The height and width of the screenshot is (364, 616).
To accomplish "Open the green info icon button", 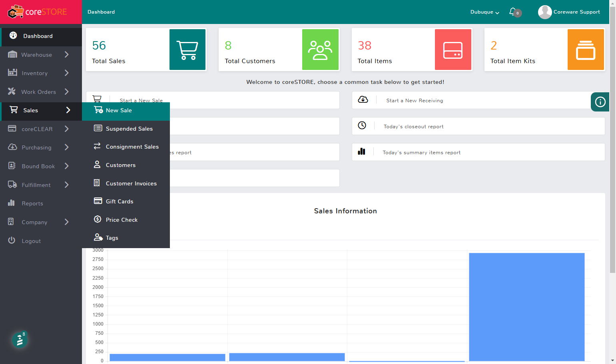I will (x=600, y=102).
